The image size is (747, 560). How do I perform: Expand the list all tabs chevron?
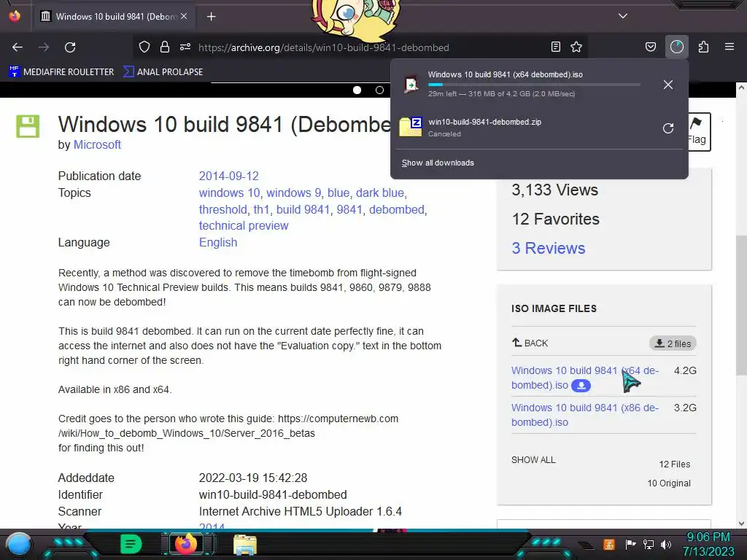623,16
